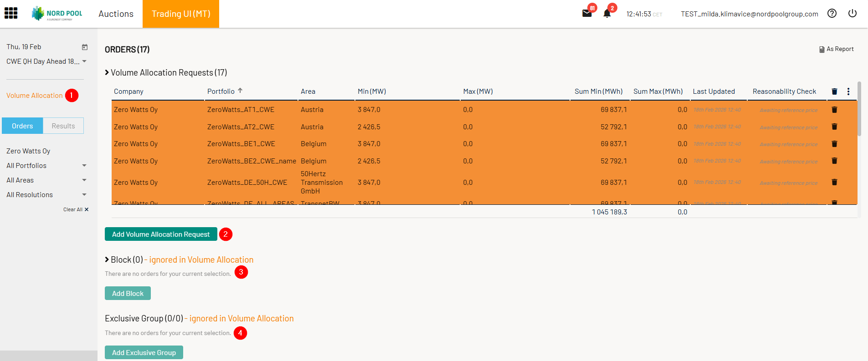
Task: Click the ORDERS (17) heading
Action: [127, 50]
